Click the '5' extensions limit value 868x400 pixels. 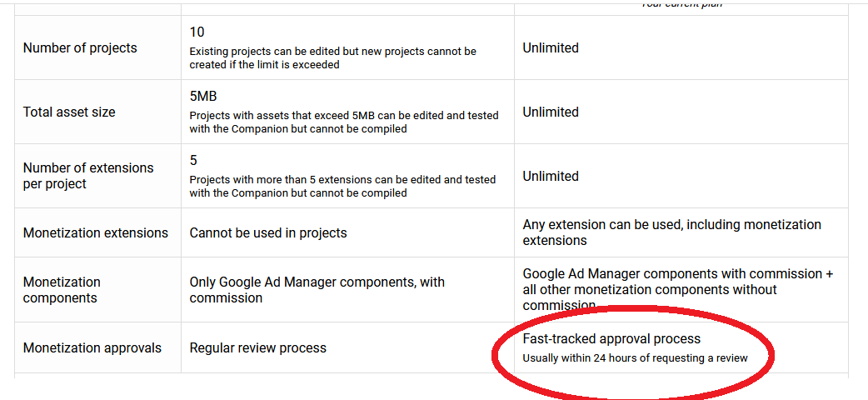(194, 161)
